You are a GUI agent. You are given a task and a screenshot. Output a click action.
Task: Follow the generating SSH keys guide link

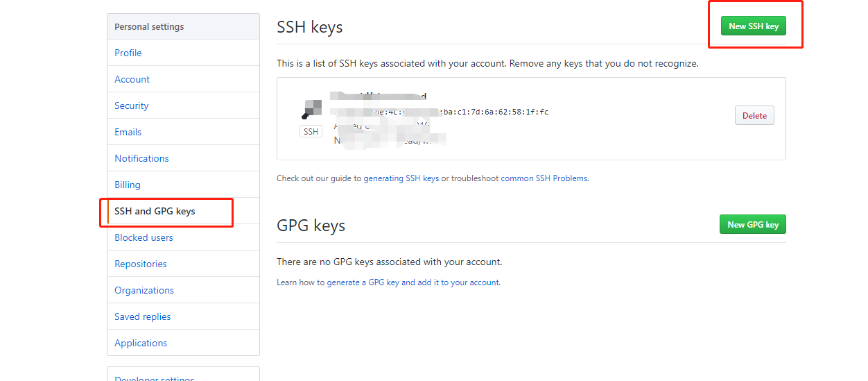(x=401, y=178)
